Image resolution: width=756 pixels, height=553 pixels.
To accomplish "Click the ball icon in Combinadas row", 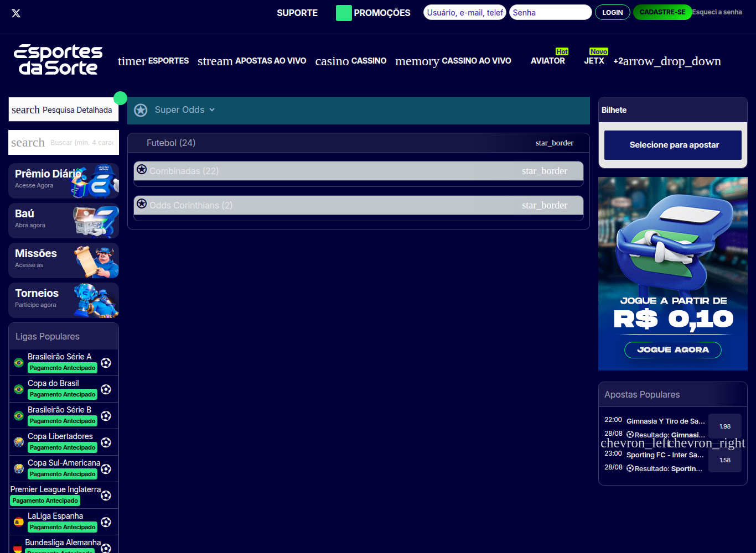I will pyautogui.click(x=142, y=170).
